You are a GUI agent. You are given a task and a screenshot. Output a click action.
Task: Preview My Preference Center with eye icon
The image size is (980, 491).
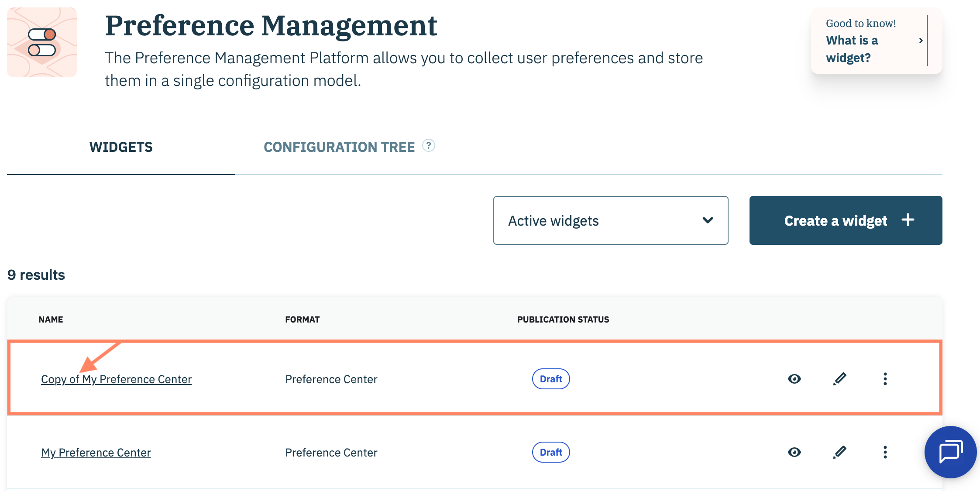pyautogui.click(x=794, y=452)
